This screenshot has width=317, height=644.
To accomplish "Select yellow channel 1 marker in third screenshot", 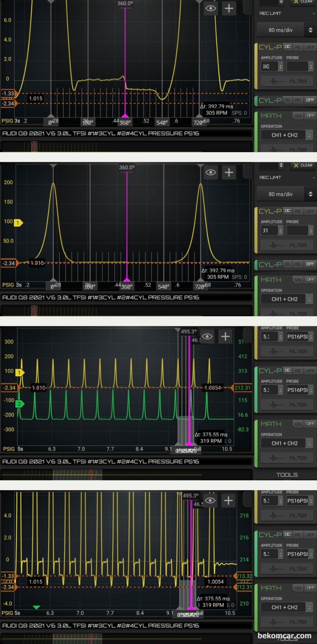I will click(x=19, y=373).
